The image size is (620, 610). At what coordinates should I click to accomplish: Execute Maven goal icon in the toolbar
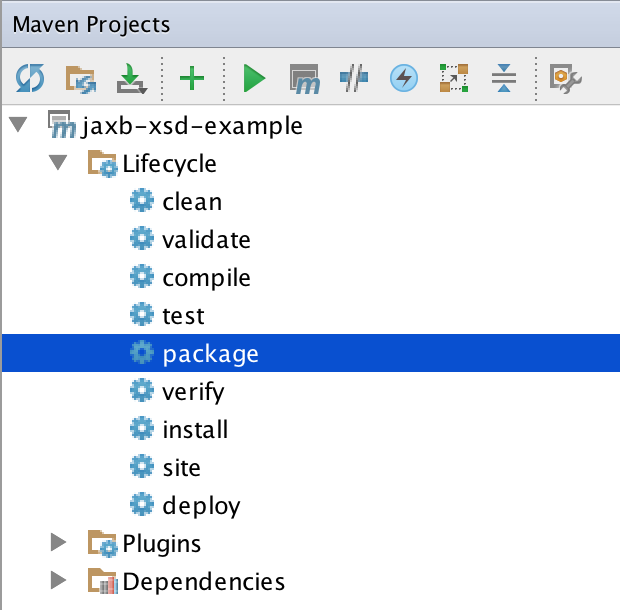click(x=304, y=79)
